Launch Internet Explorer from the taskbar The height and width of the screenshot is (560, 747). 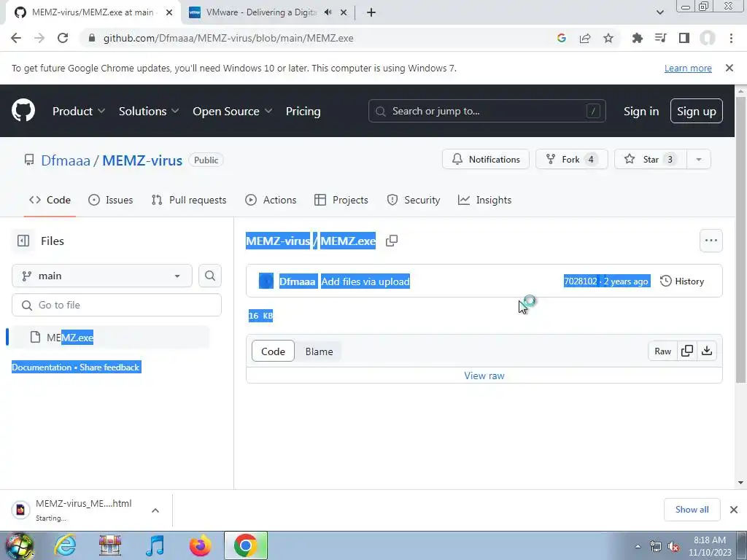[65, 545]
